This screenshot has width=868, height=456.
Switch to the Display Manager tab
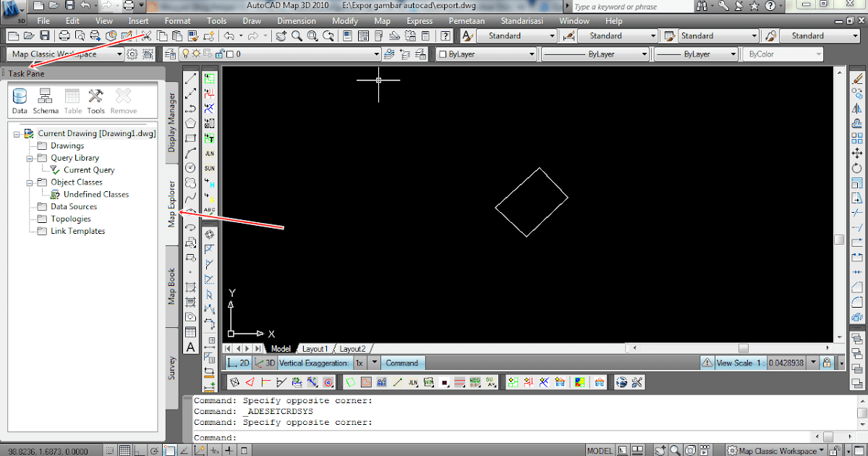[x=172, y=122]
